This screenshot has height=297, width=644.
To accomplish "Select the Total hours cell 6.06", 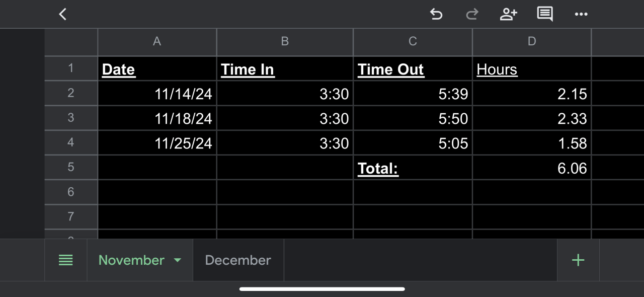I will 532,168.
